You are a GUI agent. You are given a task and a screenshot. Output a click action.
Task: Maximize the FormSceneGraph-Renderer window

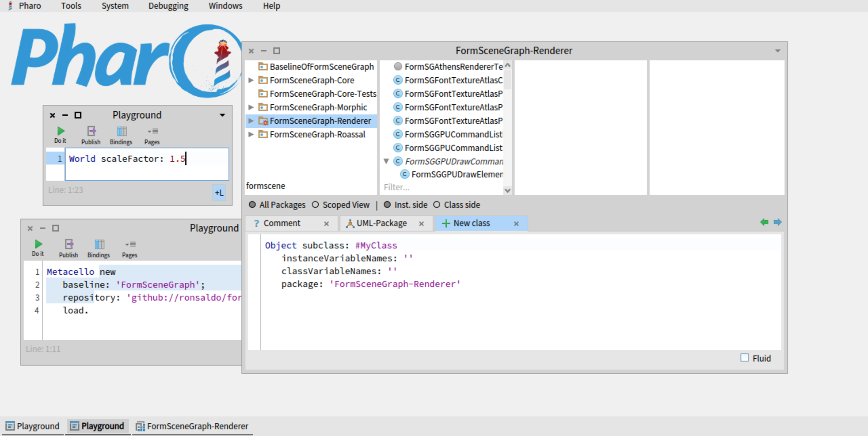(x=277, y=51)
